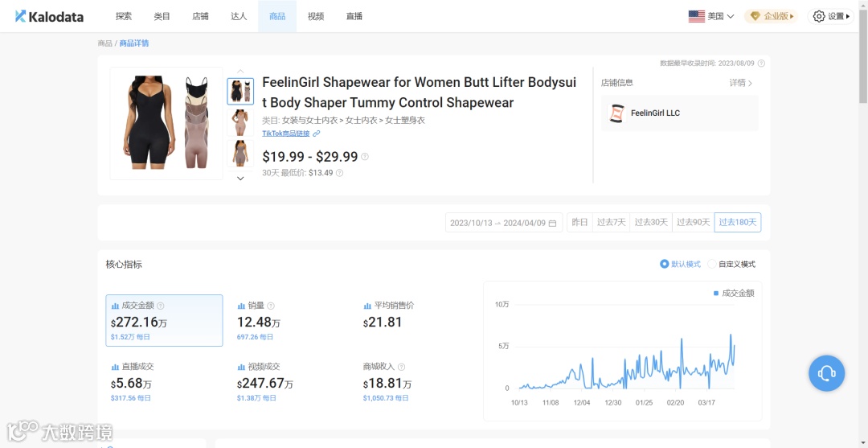Viewport: 868px width, 448px height.
Task: Click the $1.52万 每日 text
Action: (x=130, y=337)
